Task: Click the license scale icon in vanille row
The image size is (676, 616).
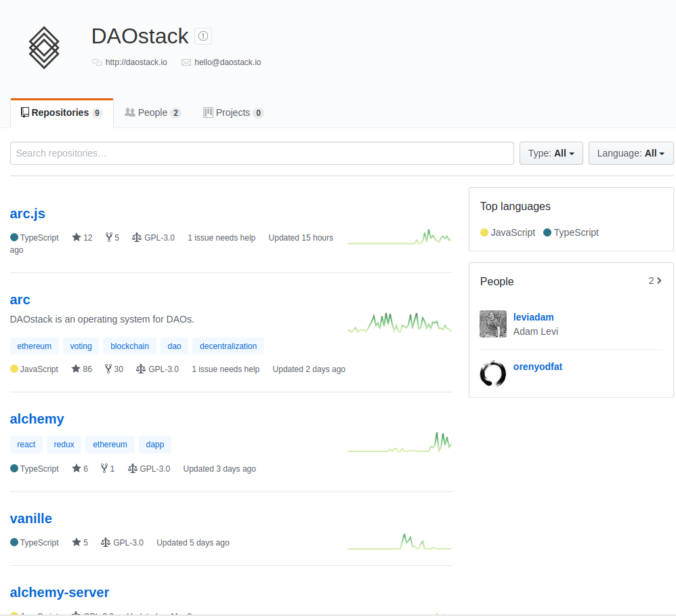Action: coord(106,542)
